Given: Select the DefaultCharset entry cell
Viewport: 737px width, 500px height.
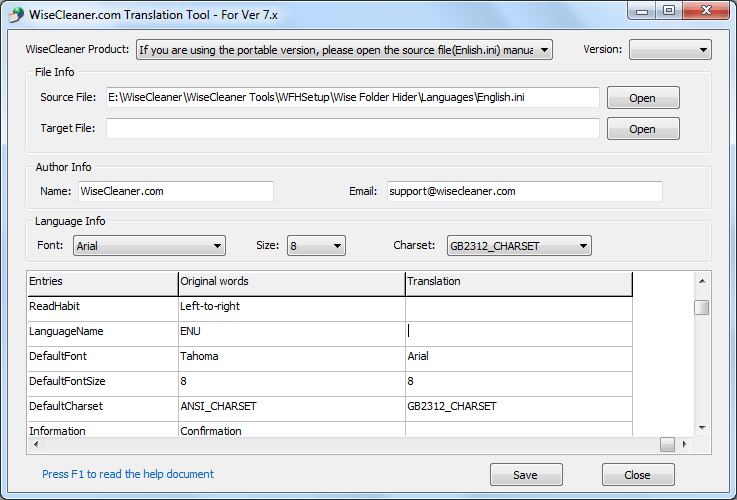Looking at the screenshot, I should click(103, 409).
